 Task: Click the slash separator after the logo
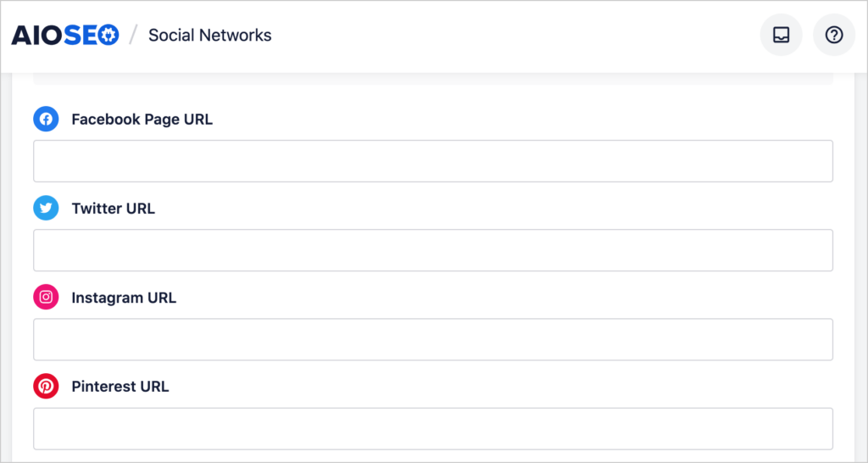tap(133, 36)
